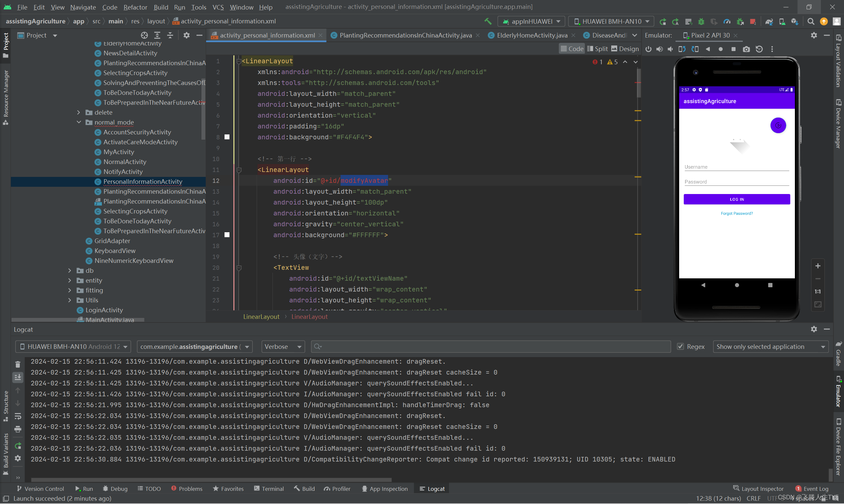Uncheck the Regex checkbox in Logcat
The image size is (844, 504).
(680, 347)
